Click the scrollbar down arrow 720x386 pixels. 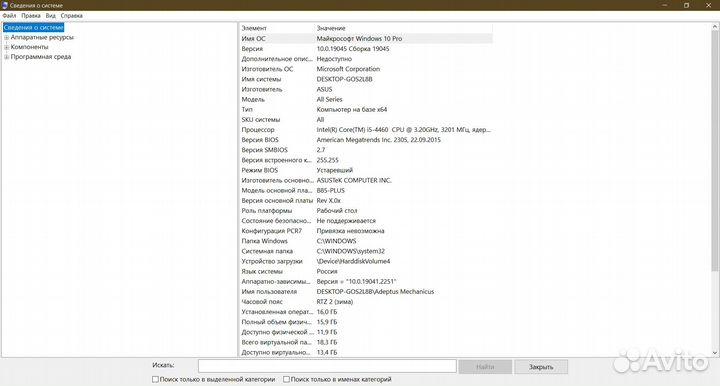pyautogui.click(x=714, y=352)
